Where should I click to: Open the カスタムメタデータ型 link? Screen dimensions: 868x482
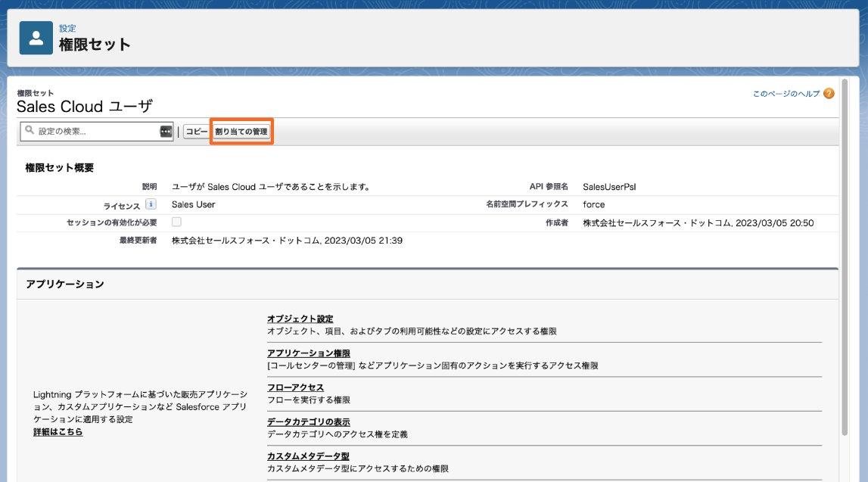point(308,456)
